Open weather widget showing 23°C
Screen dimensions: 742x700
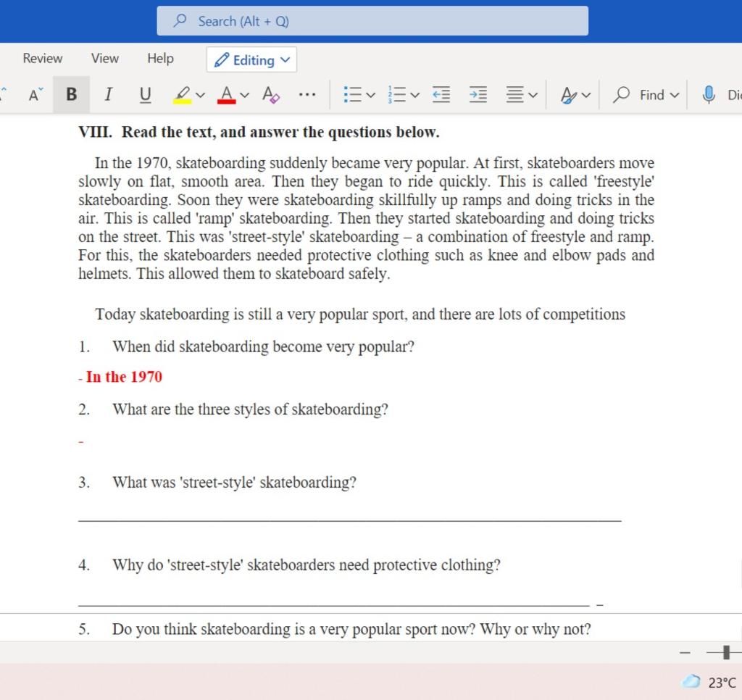click(x=709, y=682)
